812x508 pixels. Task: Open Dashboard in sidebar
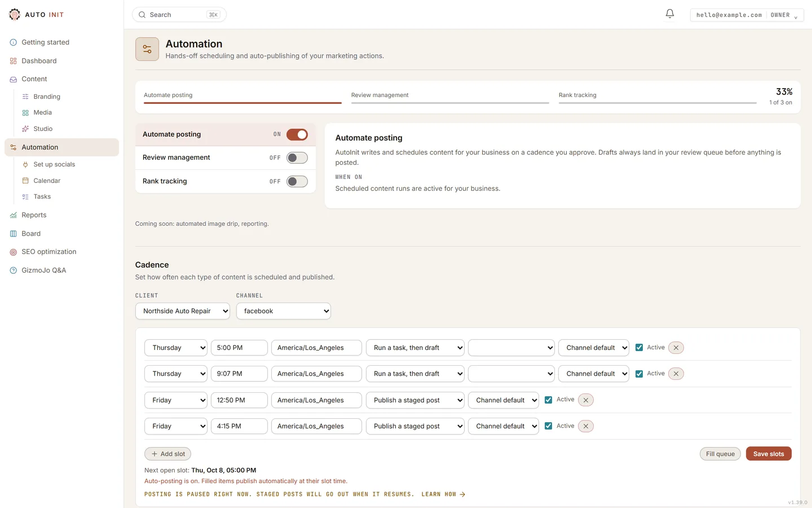pos(61,61)
